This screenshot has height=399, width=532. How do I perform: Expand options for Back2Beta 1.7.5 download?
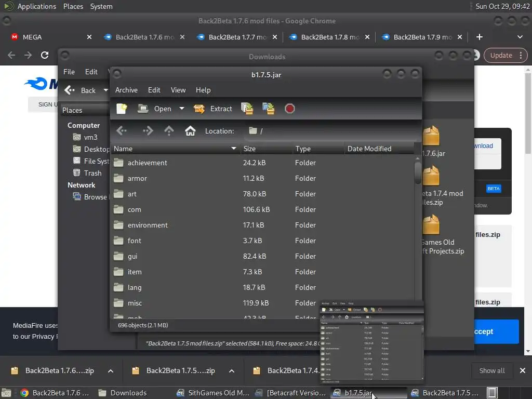[232, 371]
